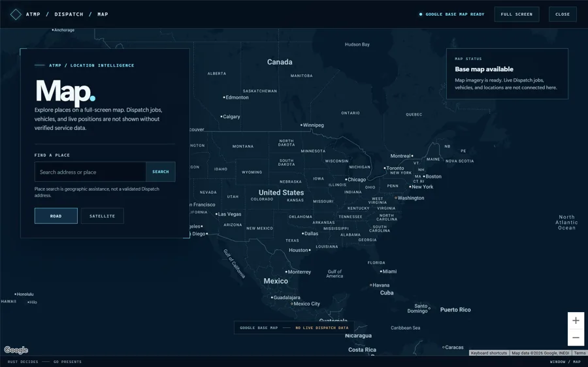
Task: Click Edmonton on the map
Action: pyautogui.click(x=236, y=97)
